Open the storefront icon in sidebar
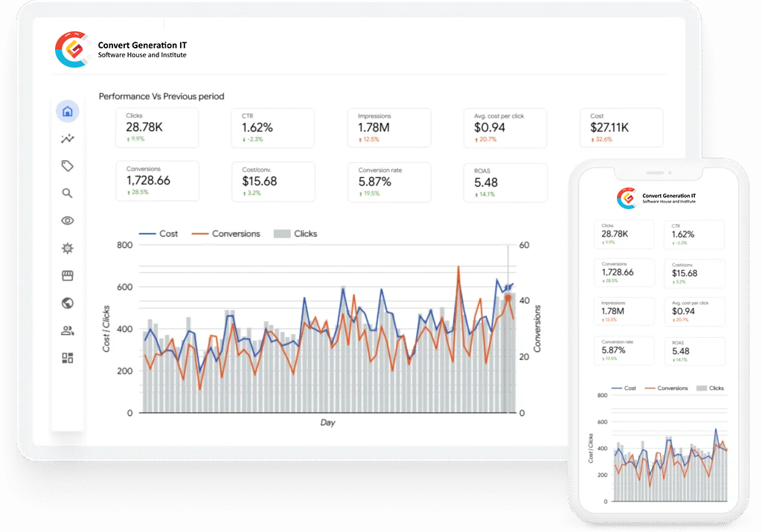Screen dimensions: 762x532 pyautogui.click(x=67, y=276)
